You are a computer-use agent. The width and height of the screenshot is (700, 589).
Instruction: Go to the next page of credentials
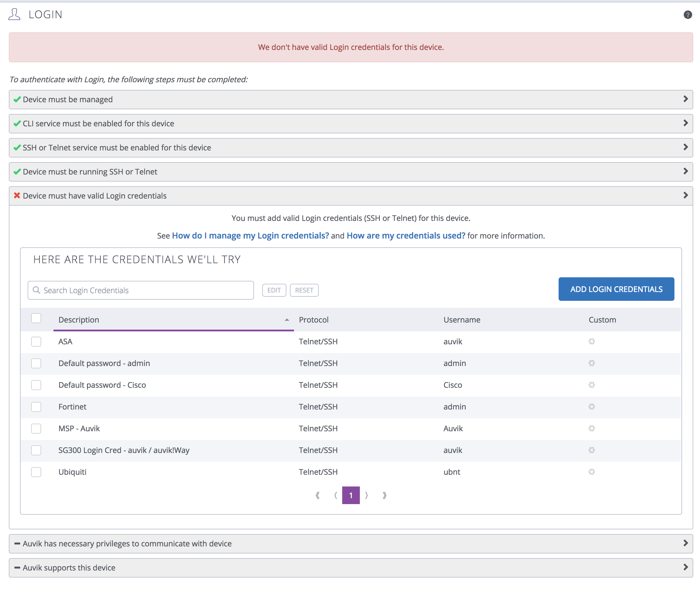coord(367,495)
